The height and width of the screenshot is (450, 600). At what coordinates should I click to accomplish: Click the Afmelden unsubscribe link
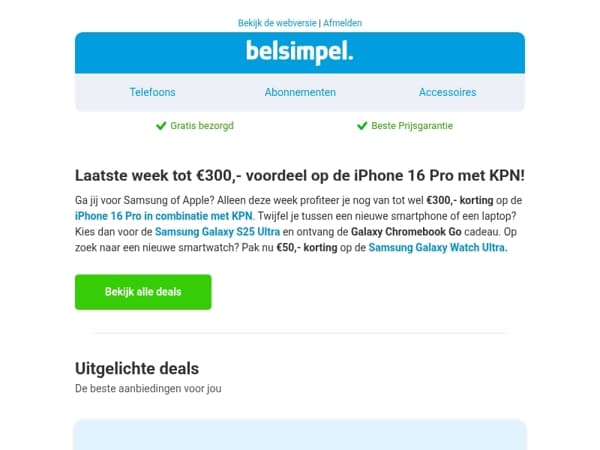click(342, 23)
